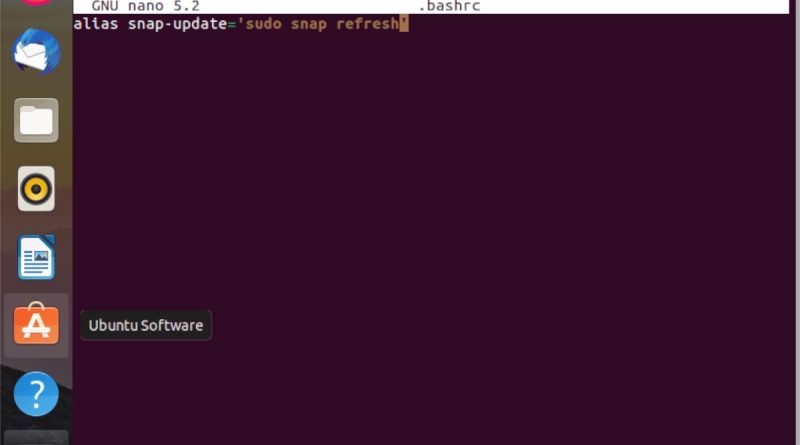Place cursor on the word sudo
Image resolution: width=800 pixels, height=445 pixels.
[263, 24]
